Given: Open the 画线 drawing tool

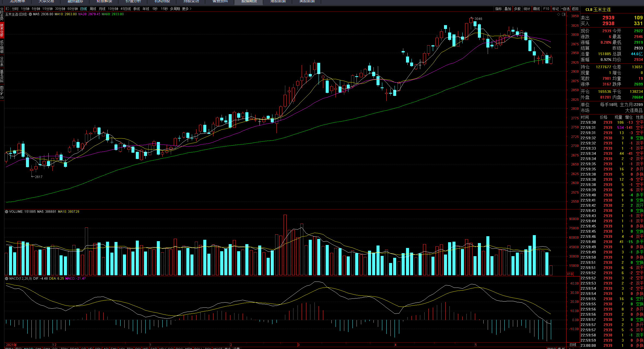Looking at the screenshot, I should (x=536, y=9).
